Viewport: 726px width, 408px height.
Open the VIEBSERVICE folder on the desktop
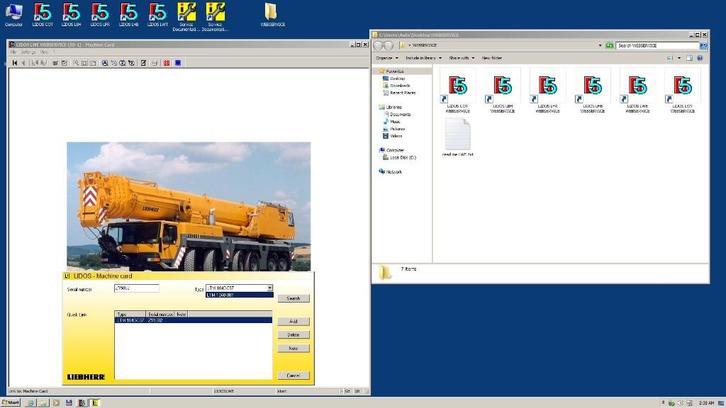click(272, 14)
